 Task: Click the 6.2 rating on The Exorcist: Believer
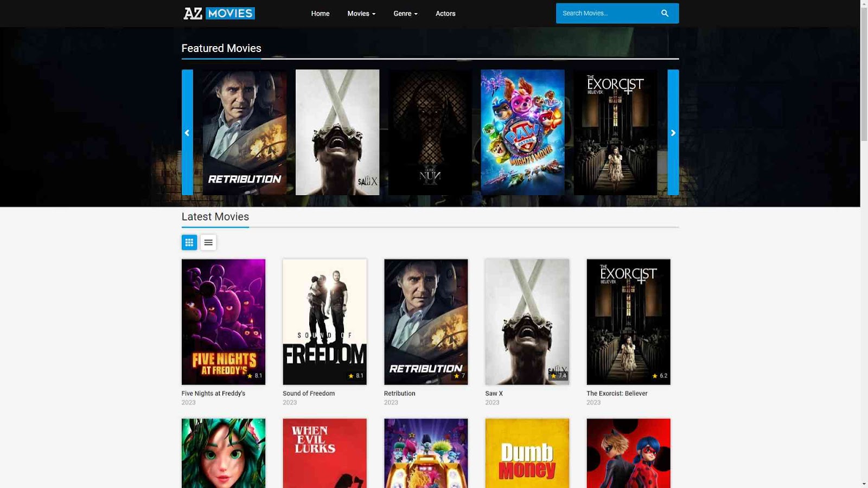click(x=660, y=376)
